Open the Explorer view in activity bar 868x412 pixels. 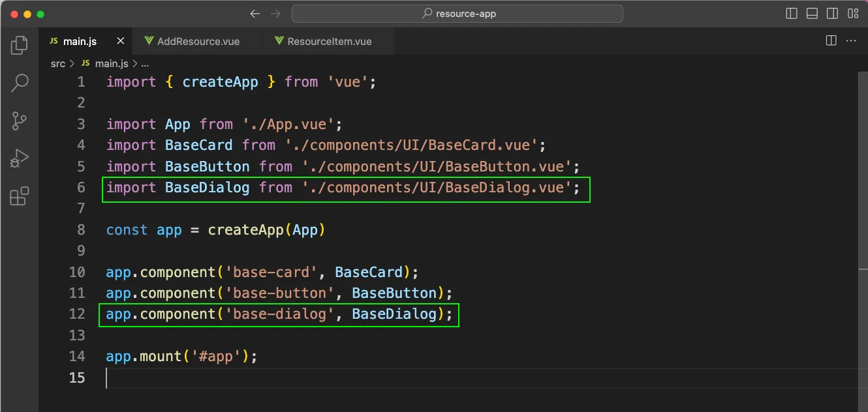pos(20,45)
